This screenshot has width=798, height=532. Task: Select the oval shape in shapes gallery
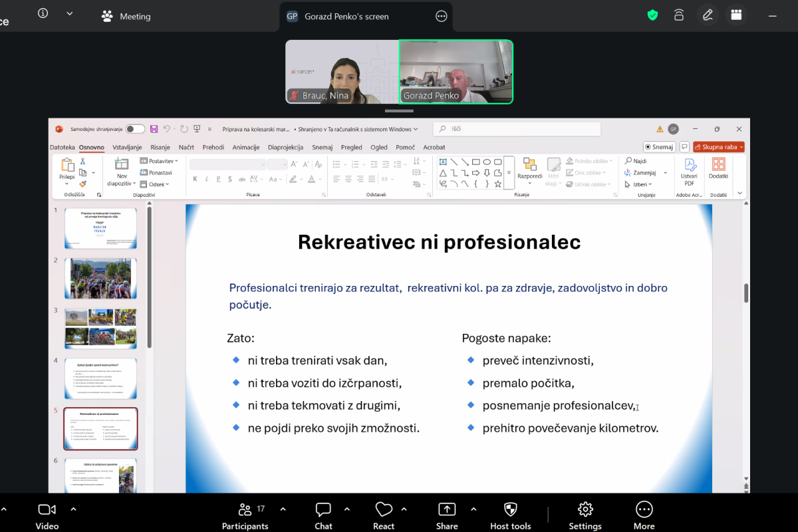487,162
